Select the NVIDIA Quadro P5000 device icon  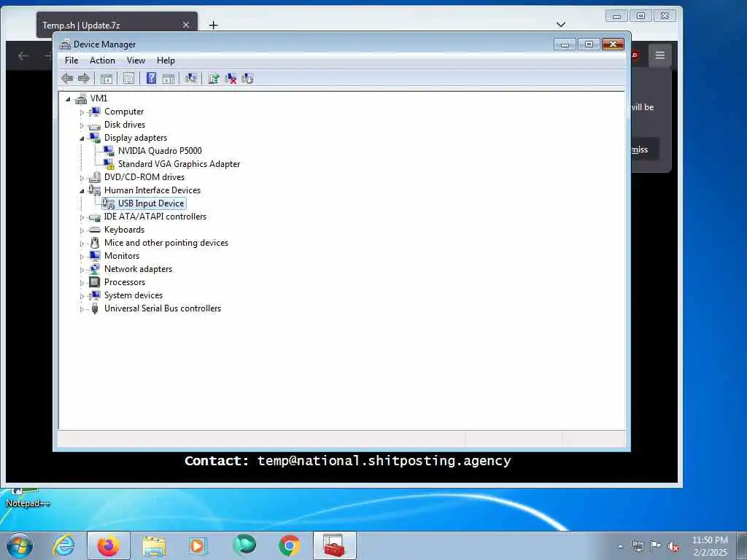point(109,150)
